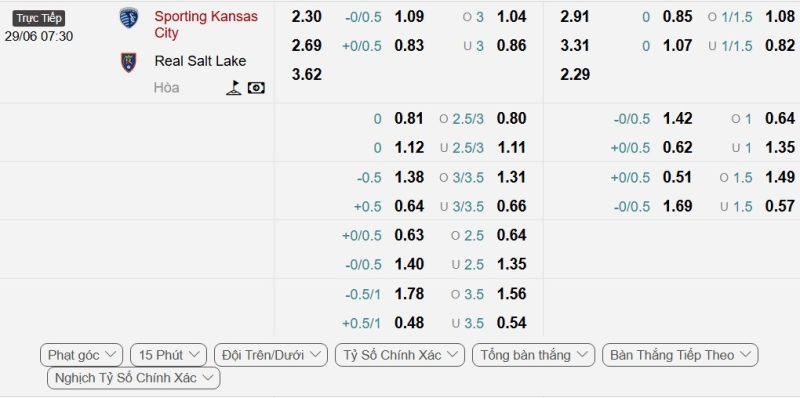800x398 pixels.
Task: Open the live stream camera icon
Action: coord(256,88)
